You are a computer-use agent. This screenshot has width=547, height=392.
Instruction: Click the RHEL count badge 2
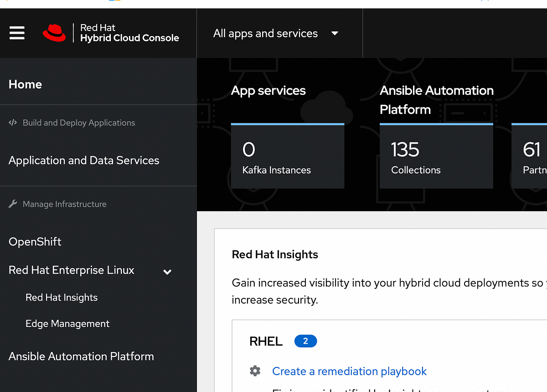click(305, 341)
